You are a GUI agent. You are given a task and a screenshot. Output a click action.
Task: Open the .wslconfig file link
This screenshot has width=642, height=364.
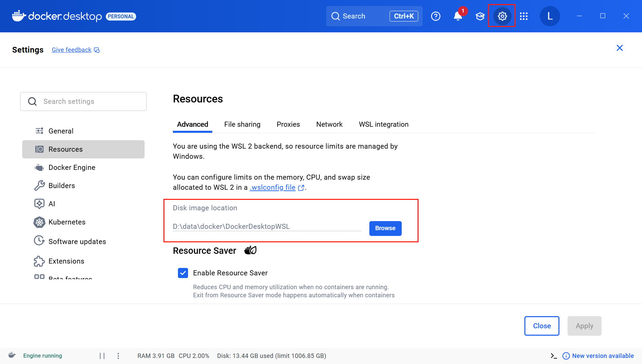(x=273, y=187)
